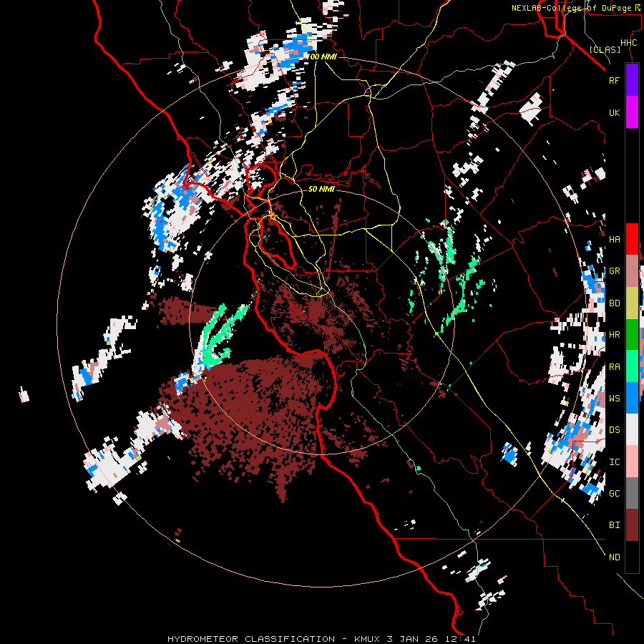Click the magenta UK legend color swatch

(632, 112)
